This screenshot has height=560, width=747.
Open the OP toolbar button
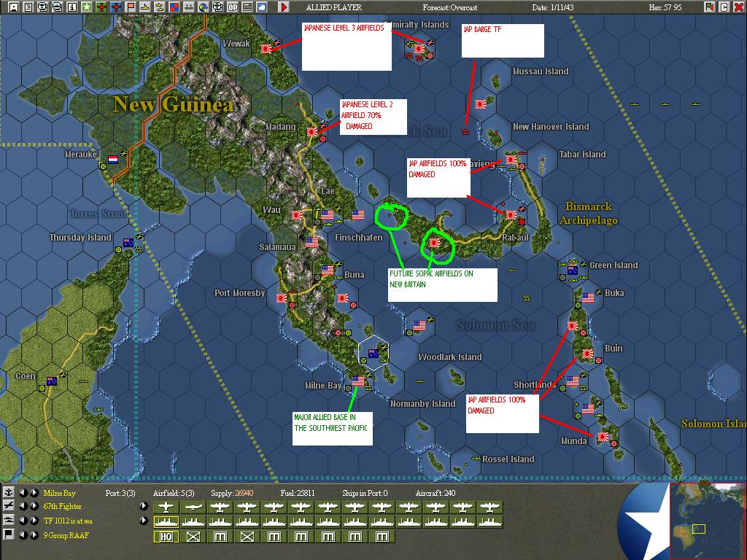(x=233, y=7)
